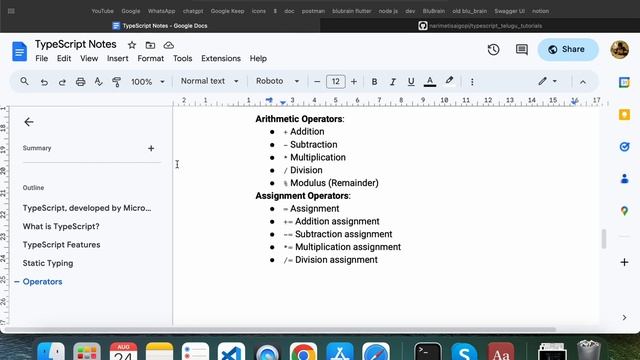Open the Google Docs home icon
Image resolution: width=640 pixels, height=360 pixels.
click(19, 51)
